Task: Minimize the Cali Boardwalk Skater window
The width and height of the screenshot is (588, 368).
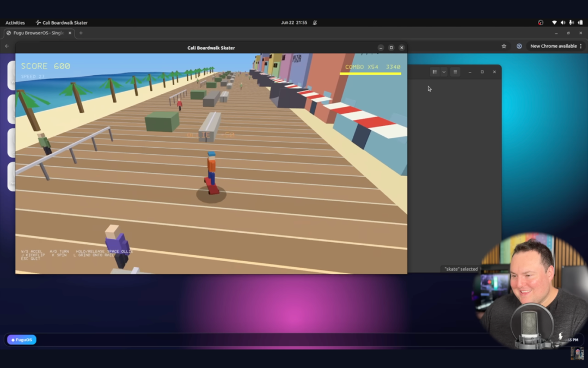Action: [x=381, y=47]
